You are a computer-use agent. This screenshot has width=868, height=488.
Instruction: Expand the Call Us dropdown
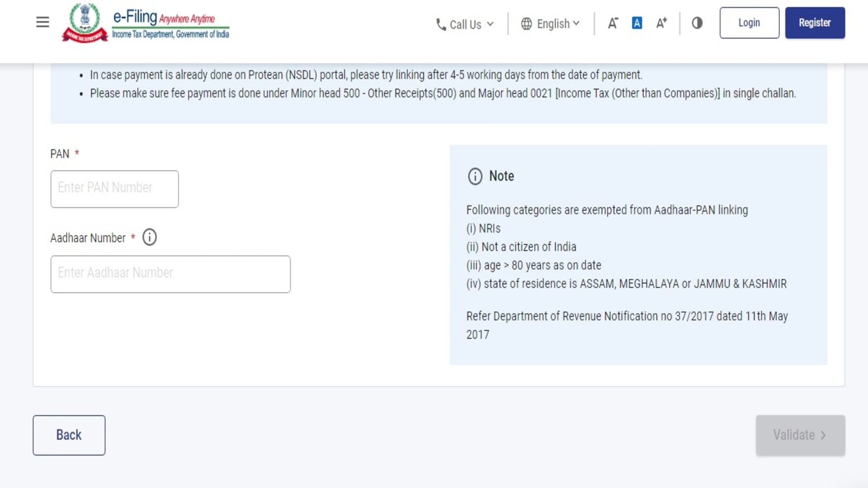pos(491,25)
